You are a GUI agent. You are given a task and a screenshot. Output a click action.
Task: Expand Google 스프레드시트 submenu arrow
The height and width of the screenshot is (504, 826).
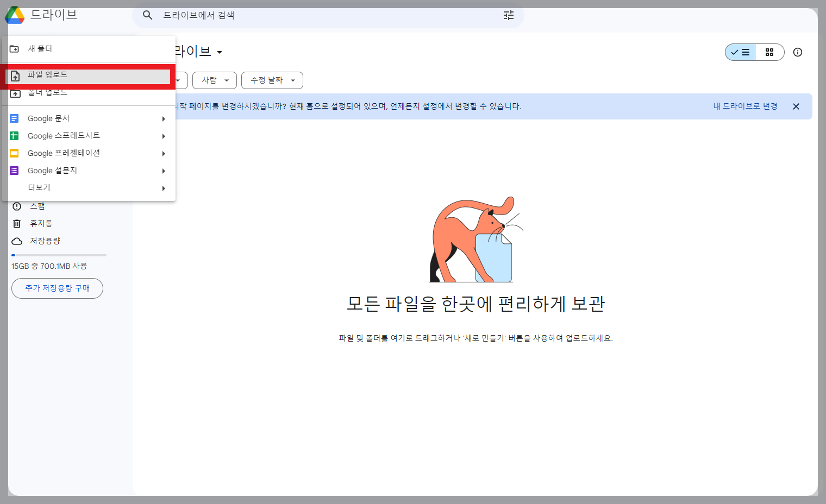tap(164, 136)
